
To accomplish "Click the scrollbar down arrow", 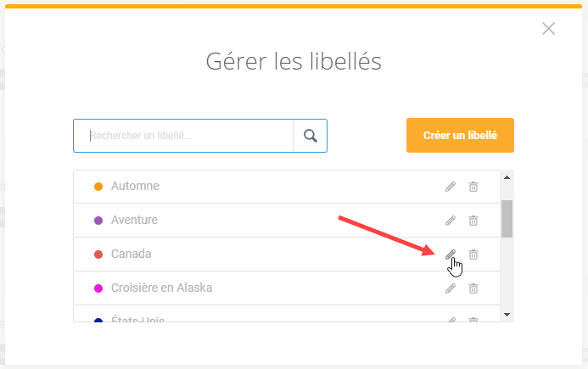I will (x=507, y=315).
